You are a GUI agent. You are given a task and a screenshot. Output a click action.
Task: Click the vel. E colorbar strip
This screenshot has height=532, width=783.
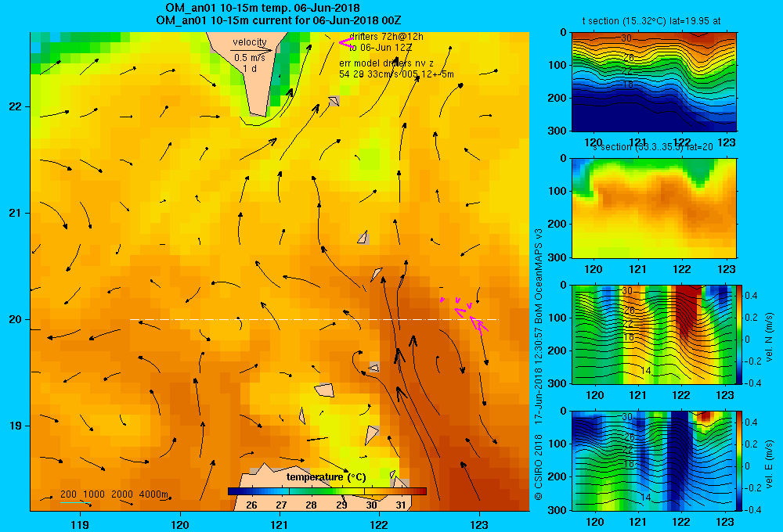tap(738, 461)
